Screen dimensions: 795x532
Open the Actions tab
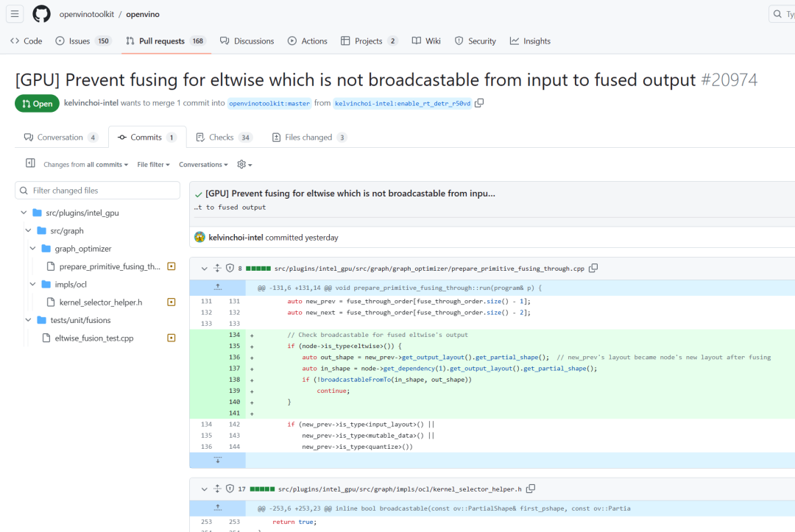308,41
